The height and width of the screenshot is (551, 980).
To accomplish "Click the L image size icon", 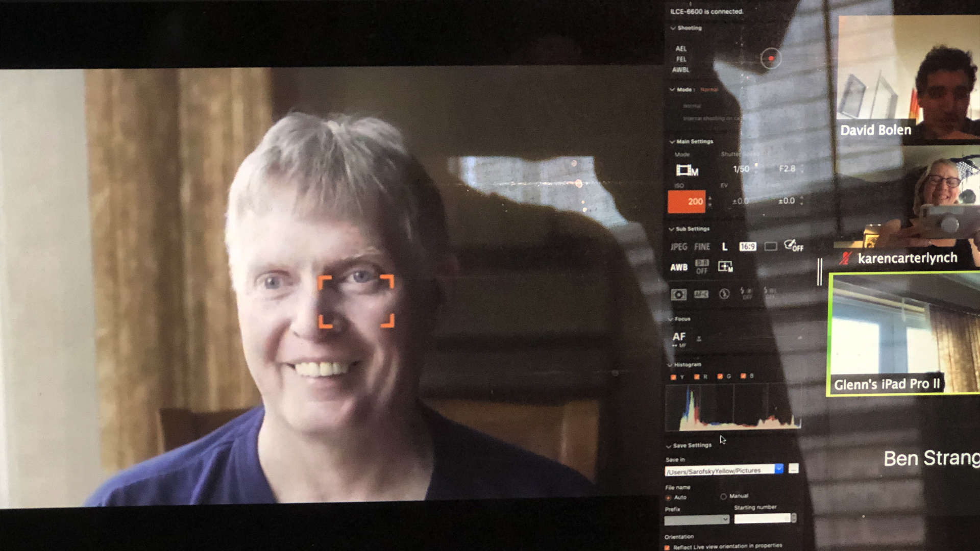I will click(724, 247).
